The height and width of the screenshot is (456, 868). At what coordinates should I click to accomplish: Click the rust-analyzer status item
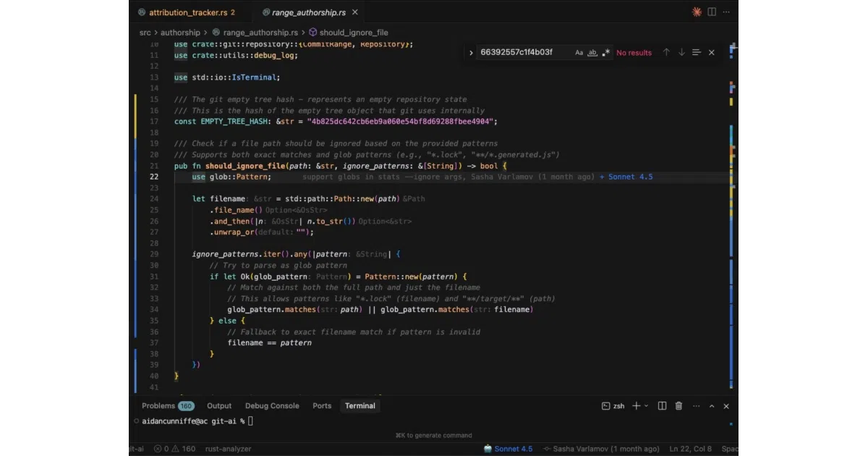tap(228, 449)
